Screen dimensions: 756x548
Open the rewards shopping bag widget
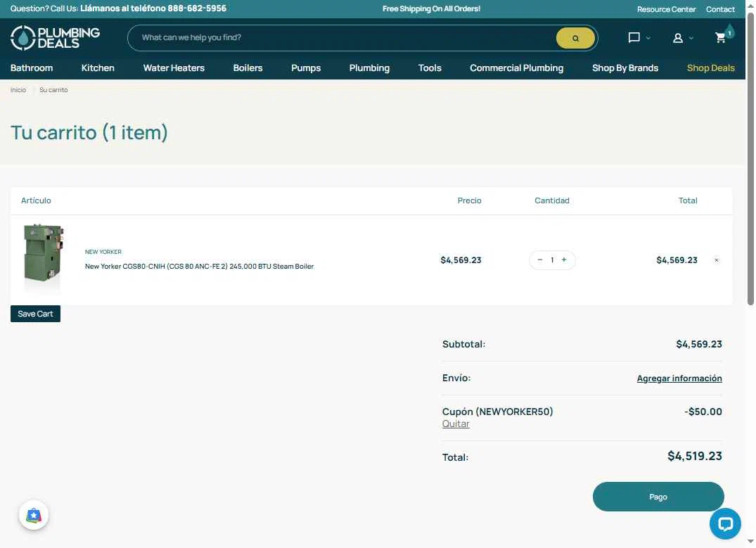tap(34, 515)
